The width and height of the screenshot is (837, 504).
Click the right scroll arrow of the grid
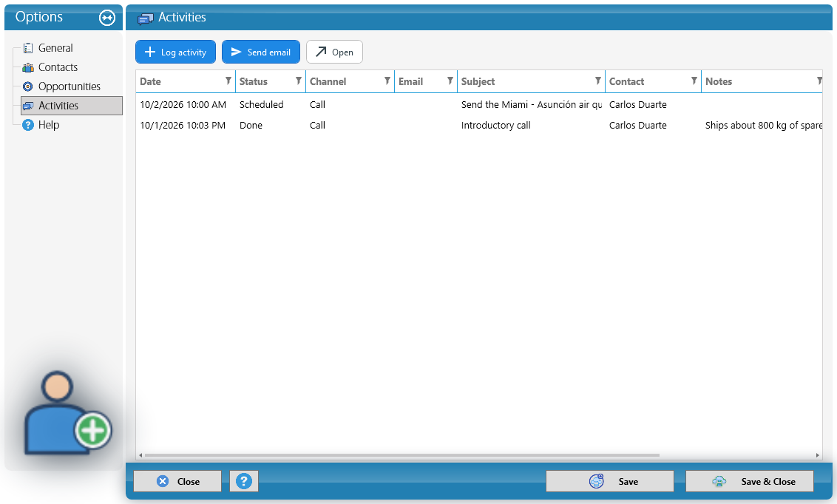click(817, 455)
